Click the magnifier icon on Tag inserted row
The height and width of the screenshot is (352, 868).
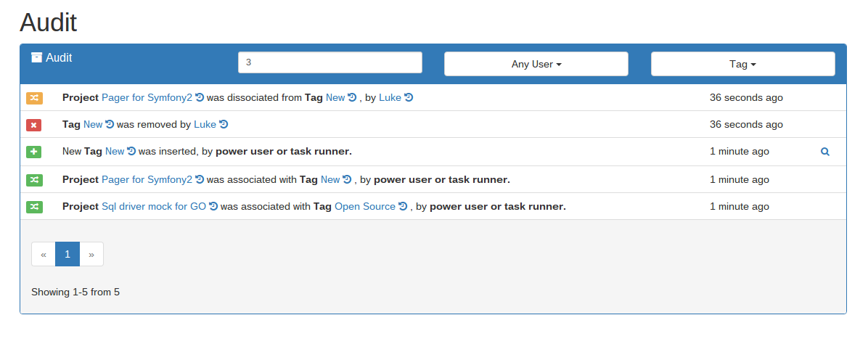824,152
